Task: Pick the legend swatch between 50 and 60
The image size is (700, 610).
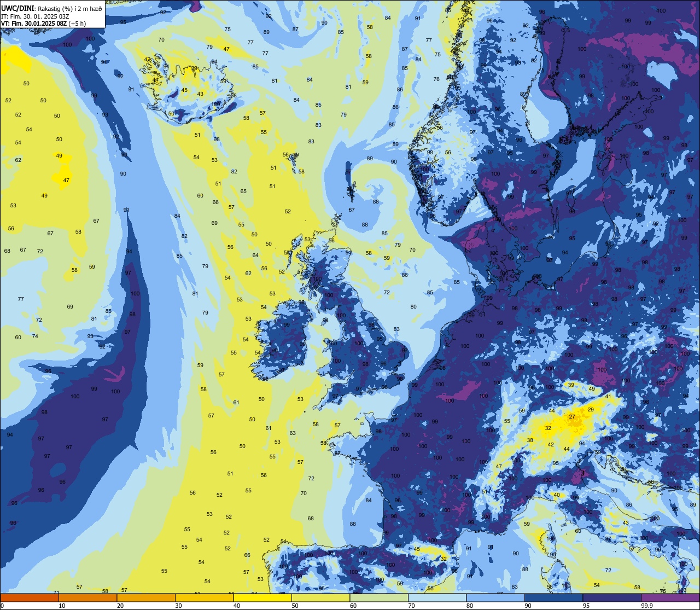Action: 320,597
